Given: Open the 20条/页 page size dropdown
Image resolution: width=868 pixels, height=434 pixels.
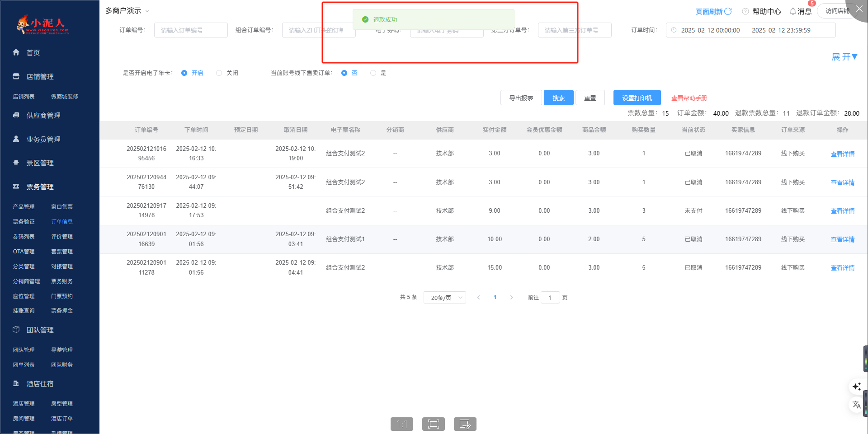Looking at the screenshot, I should point(444,298).
